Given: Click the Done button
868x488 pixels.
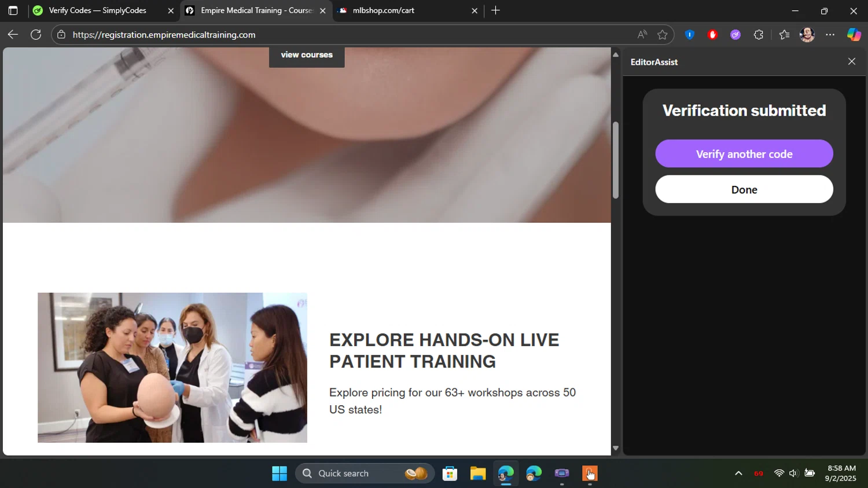Looking at the screenshot, I should 744,189.
